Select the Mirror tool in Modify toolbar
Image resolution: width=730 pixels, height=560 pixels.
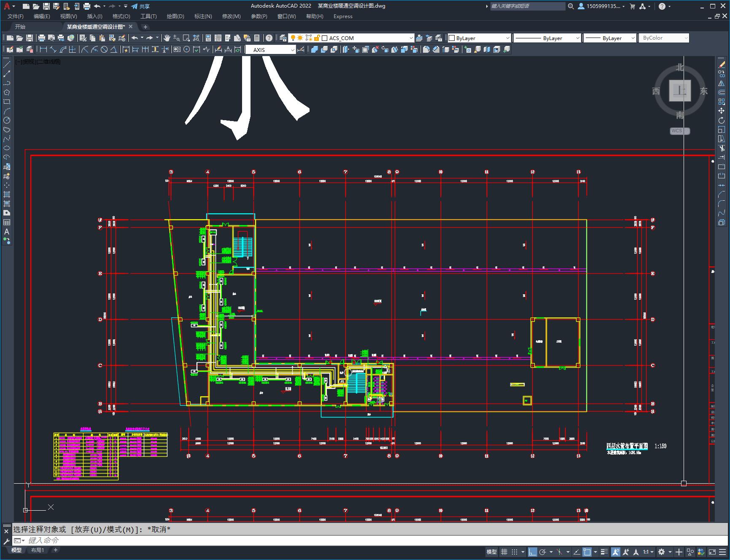[x=722, y=83]
